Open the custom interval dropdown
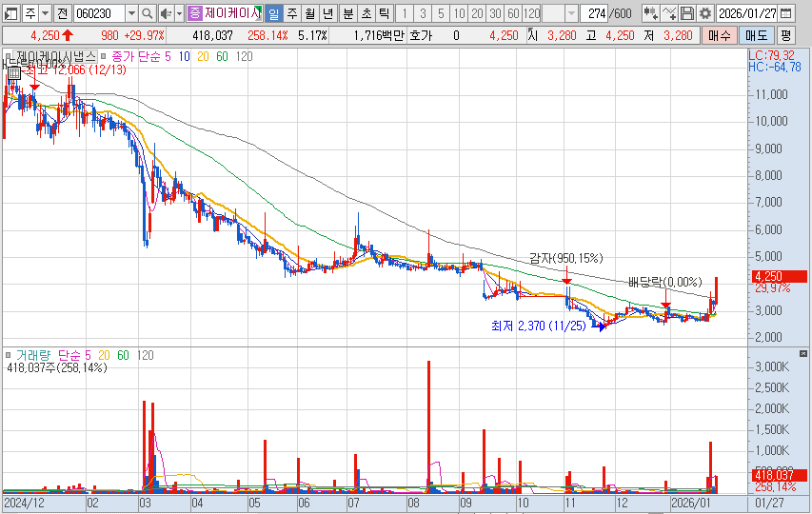The height and width of the screenshot is (514, 812). (571, 13)
